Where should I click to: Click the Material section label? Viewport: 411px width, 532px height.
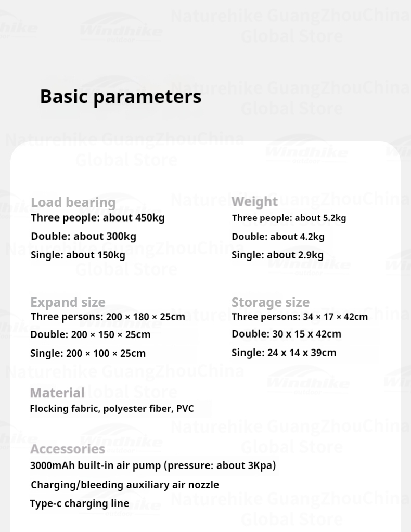[57, 393]
